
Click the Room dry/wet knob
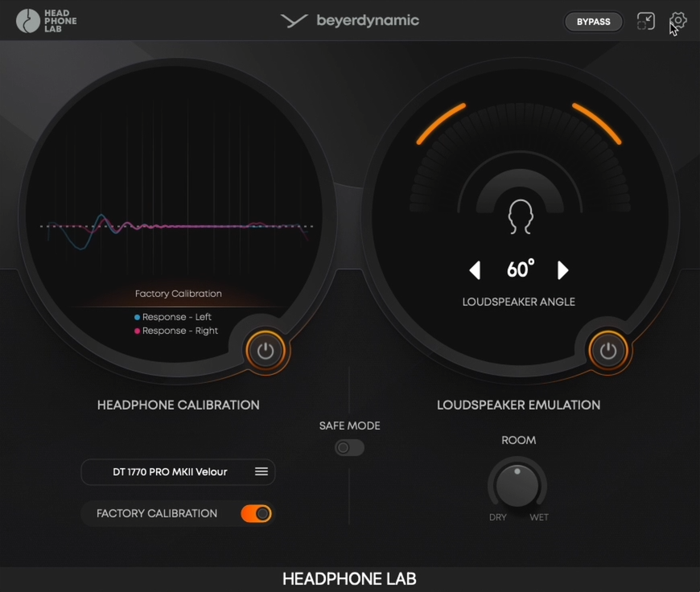pos(517,484)
